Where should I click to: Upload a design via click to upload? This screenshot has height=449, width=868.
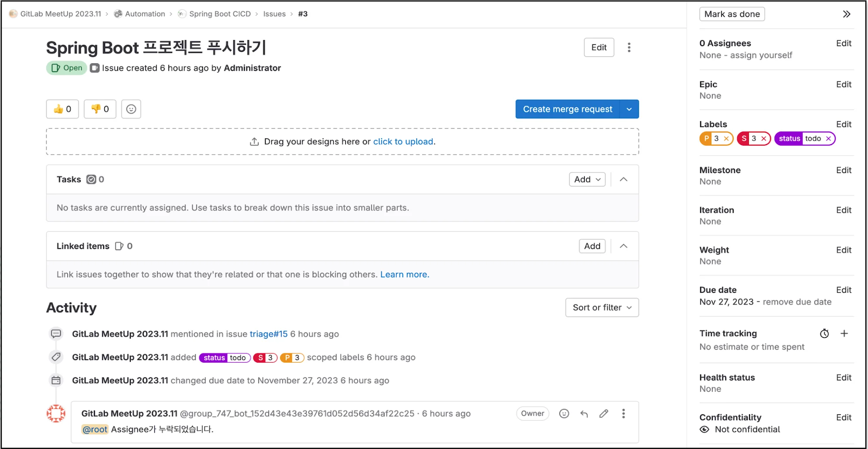[x=403, y=141]
